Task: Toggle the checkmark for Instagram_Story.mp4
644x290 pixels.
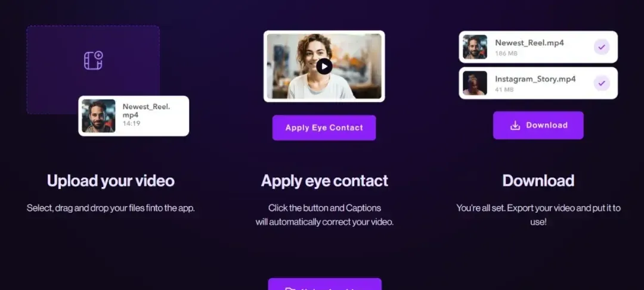Action: [602, 83]
